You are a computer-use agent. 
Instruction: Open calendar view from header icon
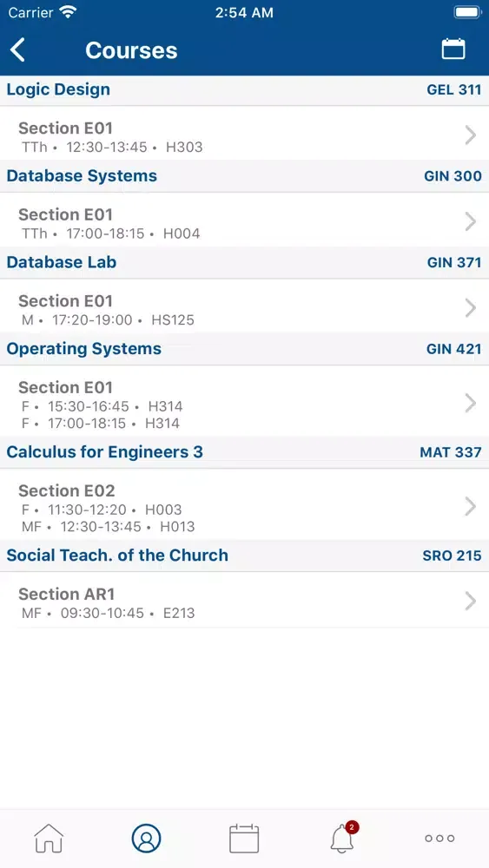[x=453, y=49]
